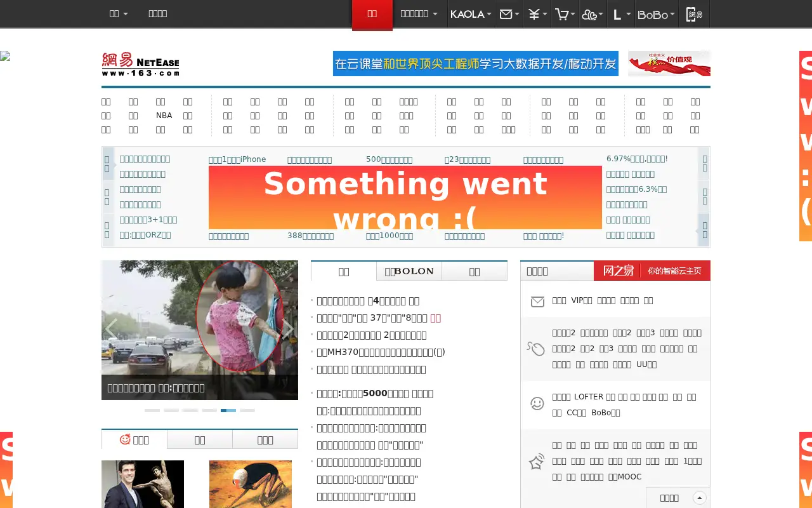Open the main carousel photo of the child

click(x=200, y=330)
